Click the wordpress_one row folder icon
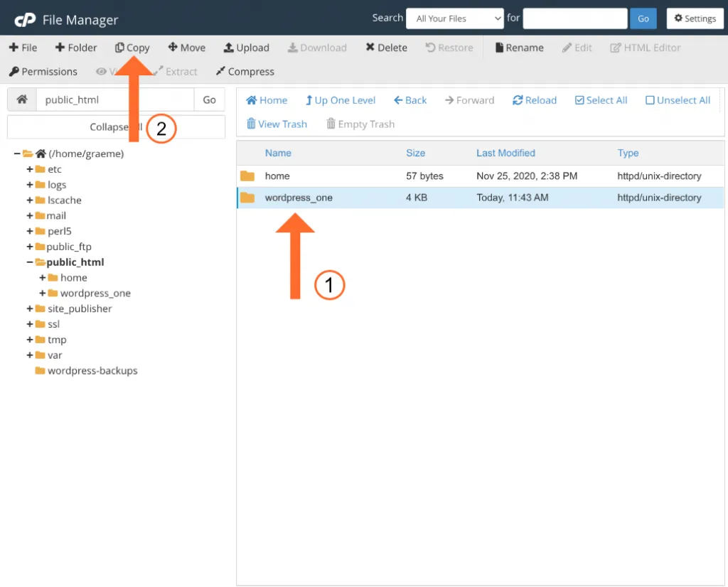Image resolution: width=728 pixels, height=587 pixels. tap(247, 198)
